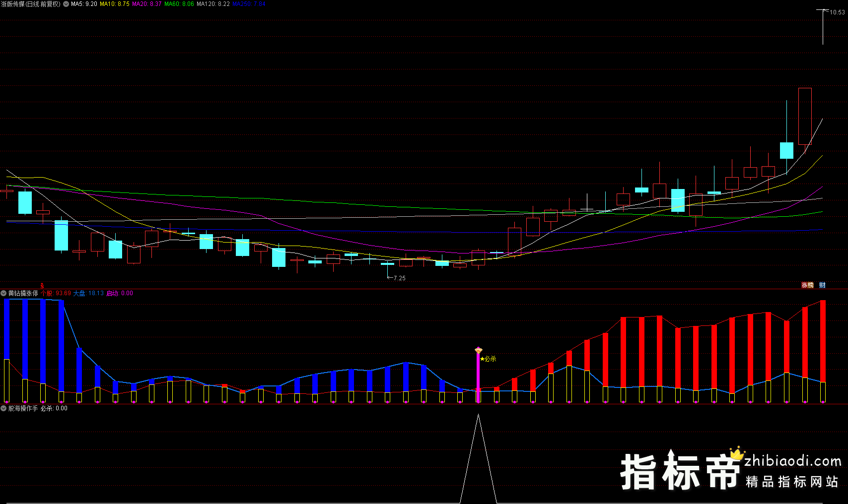Click the 涨 badge icon

click(804, 285)
